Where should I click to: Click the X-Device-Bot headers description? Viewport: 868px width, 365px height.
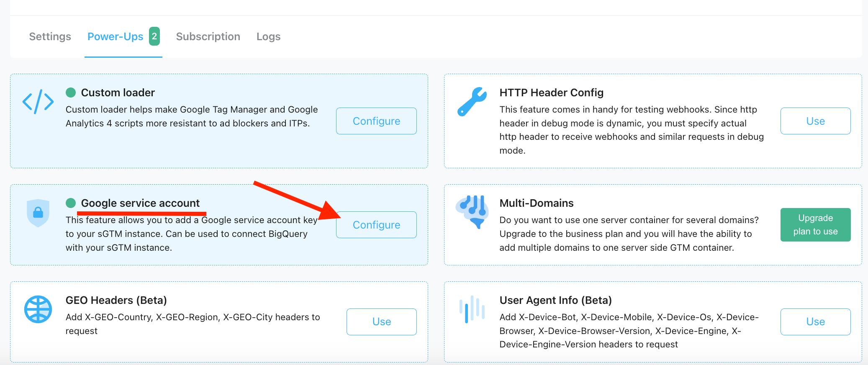(629, 331)
